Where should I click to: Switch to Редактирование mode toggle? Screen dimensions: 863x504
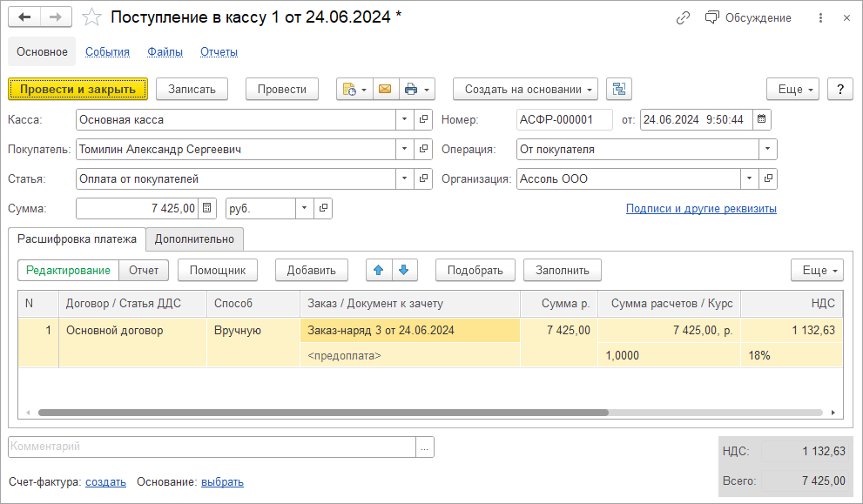pyautogui.click(x=68, y=270)
